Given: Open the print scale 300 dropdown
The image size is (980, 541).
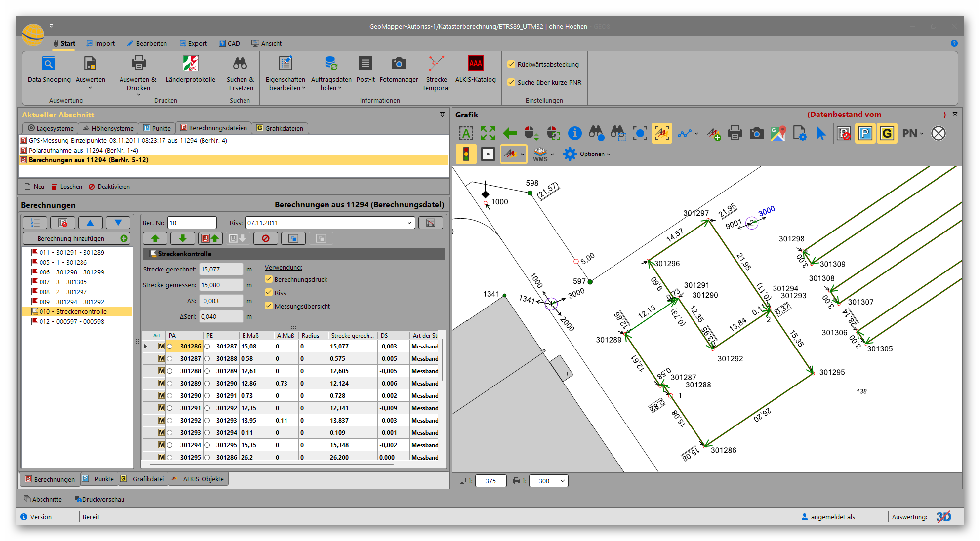Looking at the screenshot, I should (562, 481).
